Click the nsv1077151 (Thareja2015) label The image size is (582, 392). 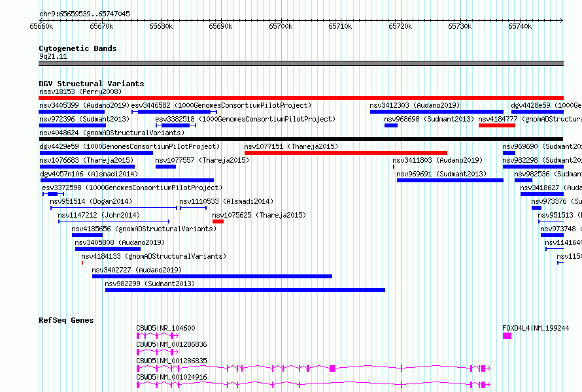coord(291,146)
